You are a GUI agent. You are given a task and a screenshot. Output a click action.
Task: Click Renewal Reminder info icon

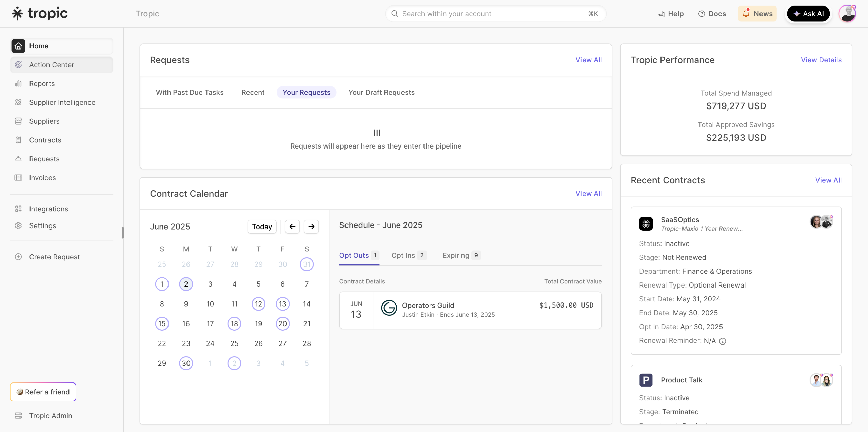point(723,341)
